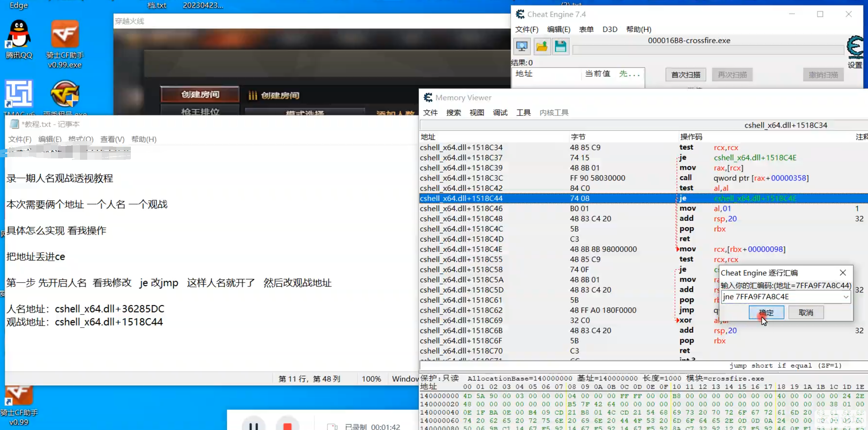
Task: Open Cheat Engine 表单 menu
Action: coord(586,29)
